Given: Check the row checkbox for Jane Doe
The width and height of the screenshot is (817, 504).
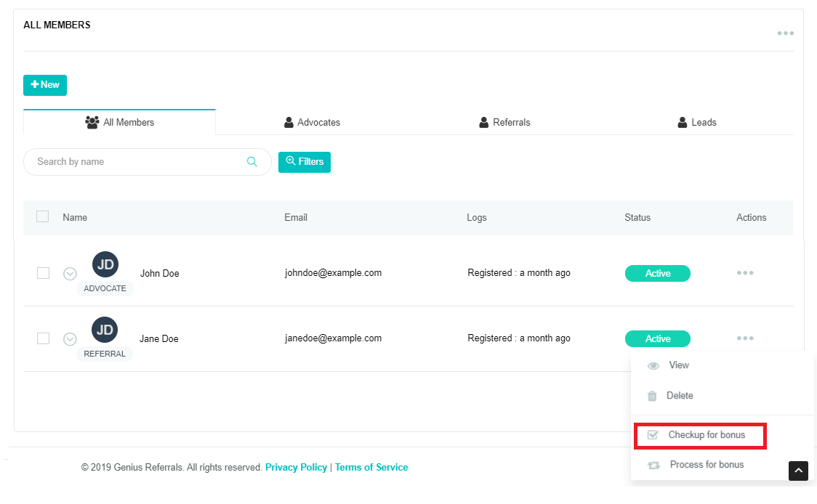Looking at the screenshot, I should coord(42,338).
